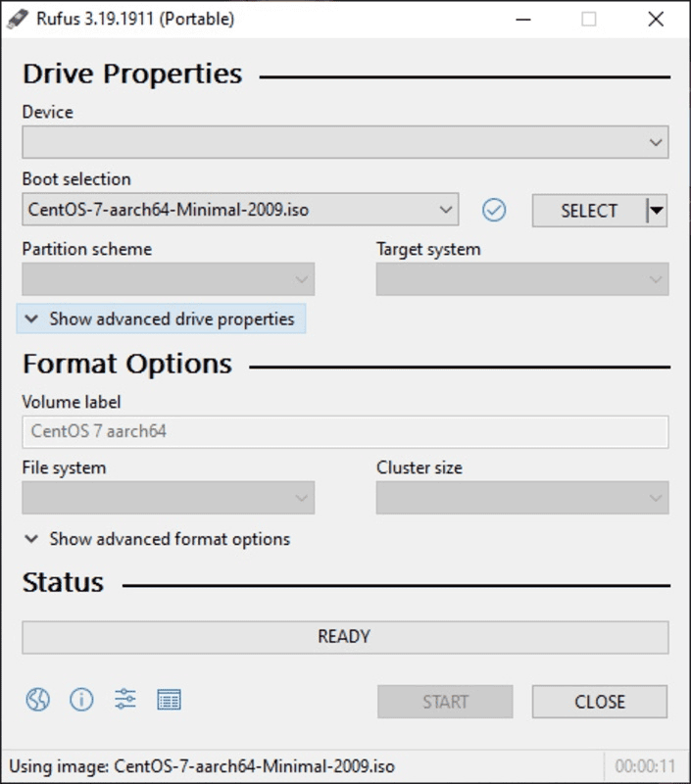Screen dimensions: 691x784
Task: Minimize the Rufus window
Action: point(523,20)
